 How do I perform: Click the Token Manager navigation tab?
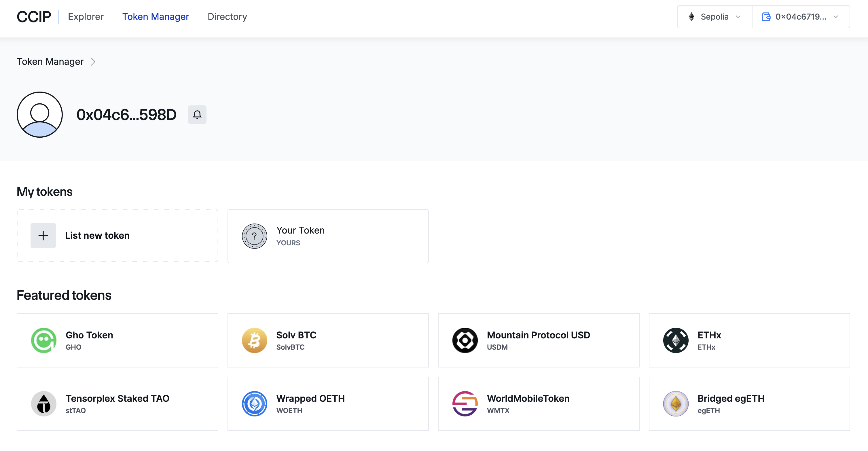coord(156,16)
